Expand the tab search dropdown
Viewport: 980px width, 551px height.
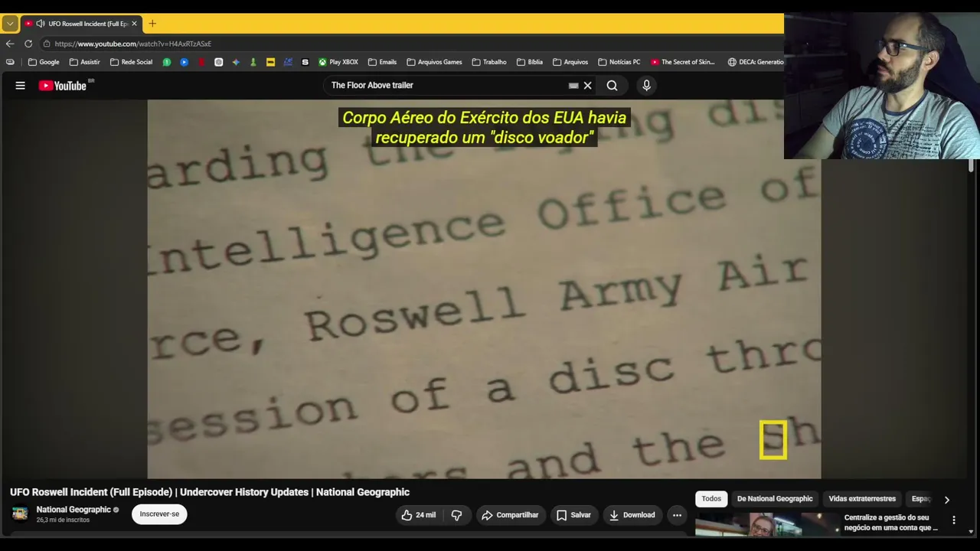pyautogui.click(x=10, y=24)
